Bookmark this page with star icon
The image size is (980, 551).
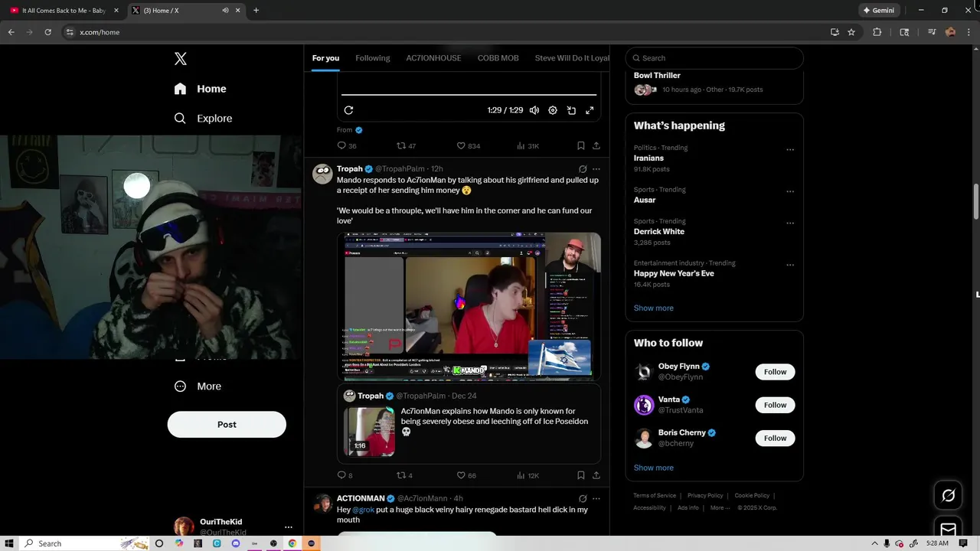pyautogui.click(x=851, y=32)
